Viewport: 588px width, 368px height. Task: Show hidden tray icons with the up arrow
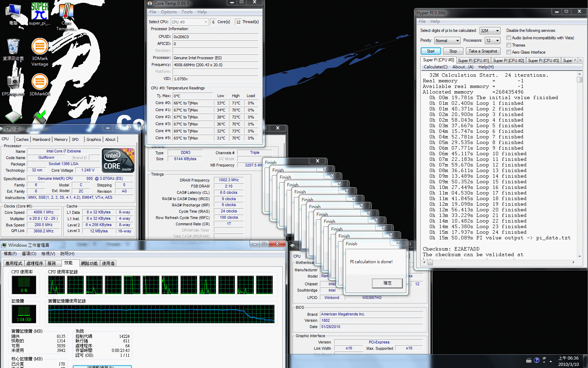[551, 361]
